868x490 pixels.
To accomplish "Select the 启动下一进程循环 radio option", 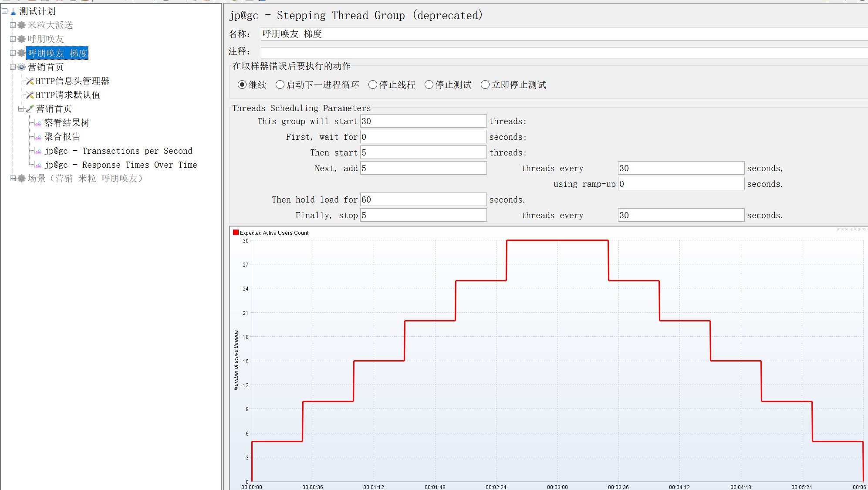I will pos(280,84).
